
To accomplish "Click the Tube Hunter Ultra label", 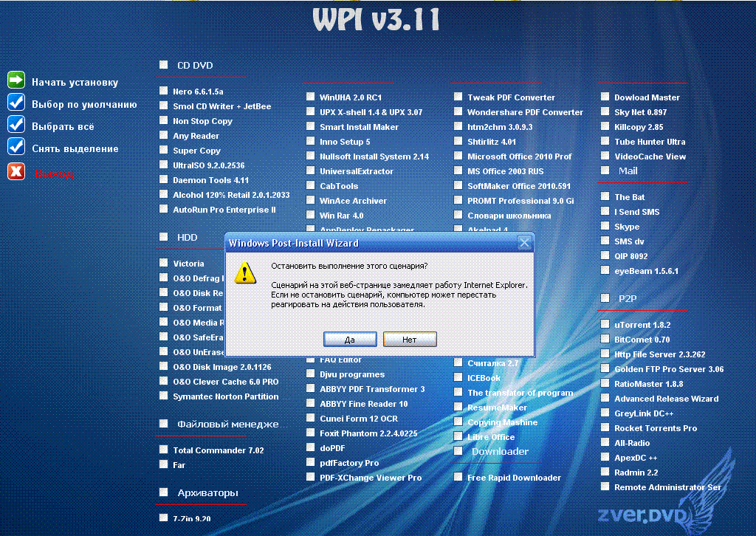I will [650, 142].
